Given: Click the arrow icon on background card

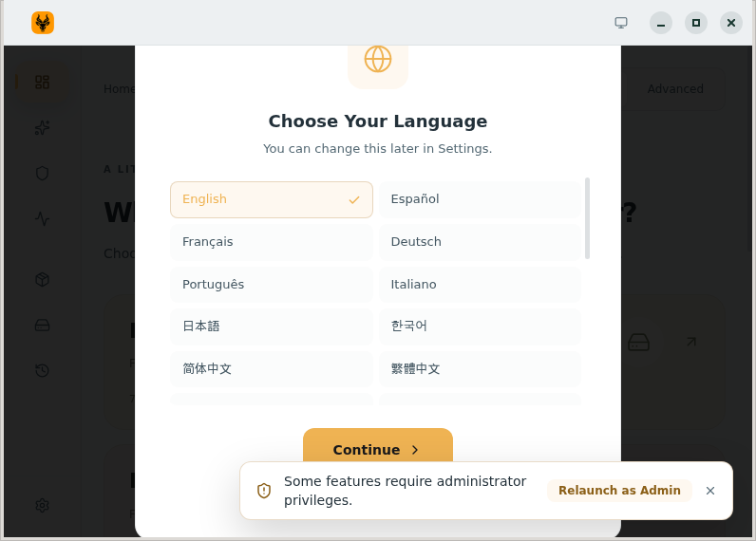Looking at the screenshot, I should click(691, 342).
